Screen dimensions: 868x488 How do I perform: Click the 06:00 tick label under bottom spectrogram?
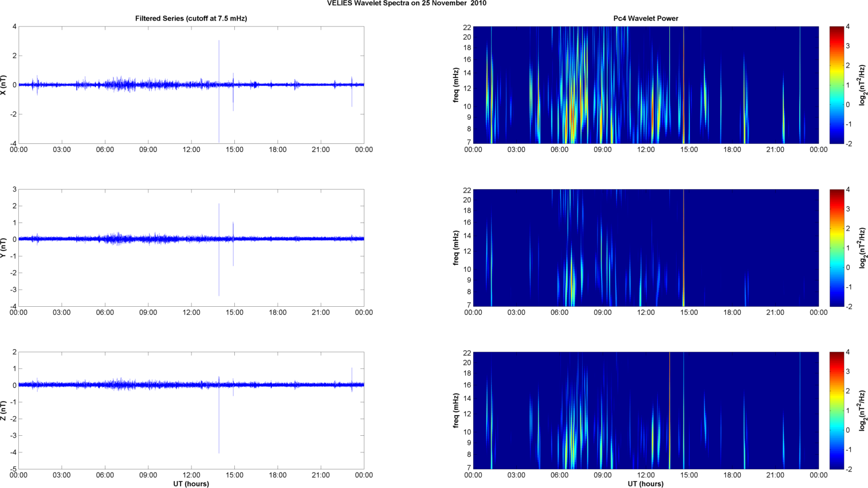559,475
